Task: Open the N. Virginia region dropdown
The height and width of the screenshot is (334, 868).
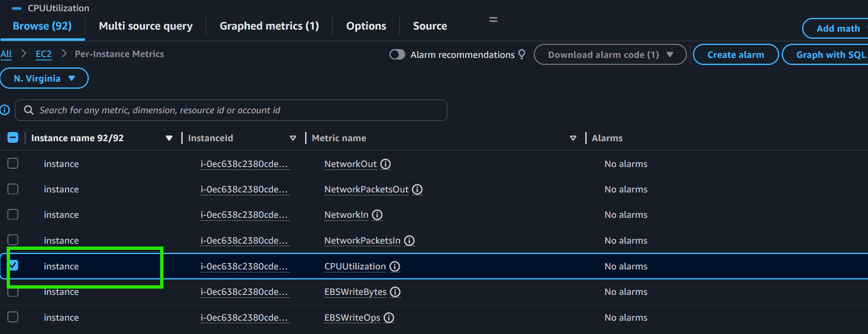Action: (44, 78)
